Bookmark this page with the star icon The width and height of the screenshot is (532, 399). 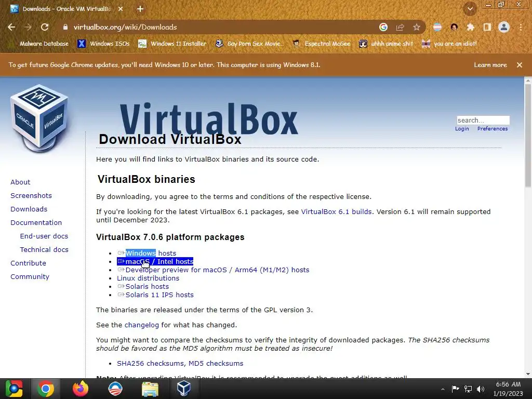coord(416,27)
